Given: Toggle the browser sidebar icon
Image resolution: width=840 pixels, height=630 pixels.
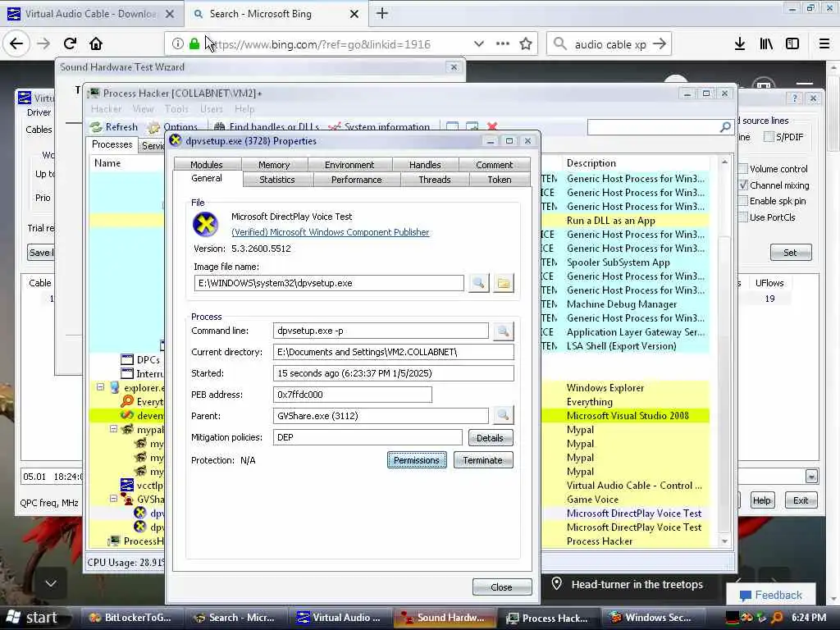Looking at the screenshot, I should pos(792,44).
